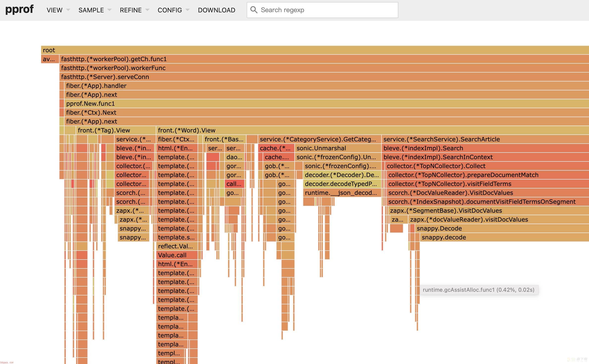
Task: Select runtime.__json_decod... frame
Action: [342, 193]
